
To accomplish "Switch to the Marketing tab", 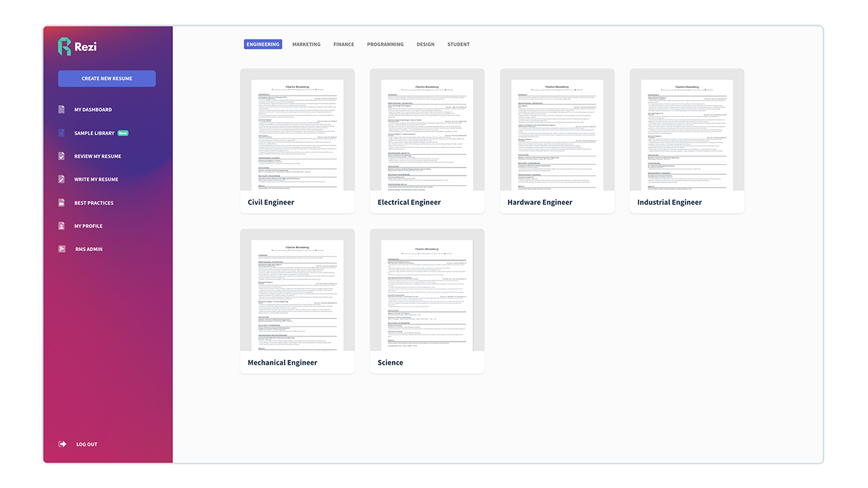I will pos(307,45).
